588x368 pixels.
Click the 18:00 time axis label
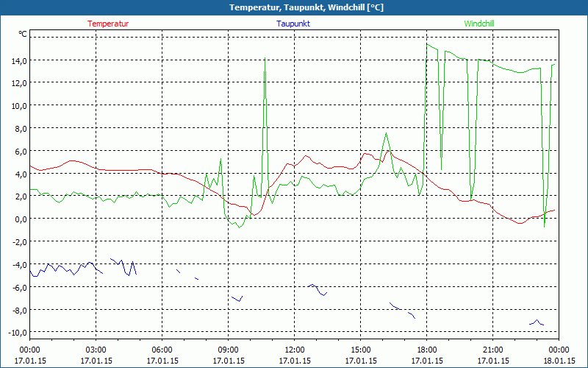(x=427, y=350)
